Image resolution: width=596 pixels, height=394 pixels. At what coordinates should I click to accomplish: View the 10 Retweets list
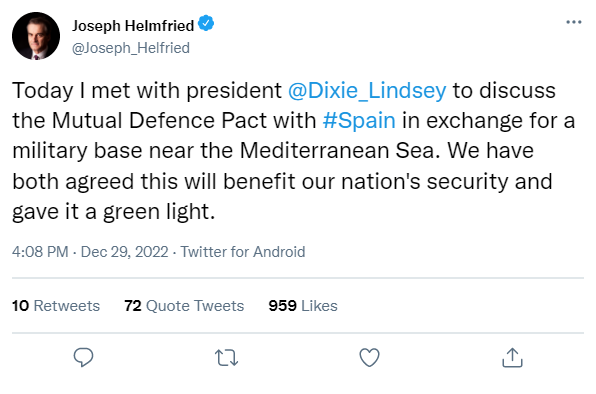56,305
